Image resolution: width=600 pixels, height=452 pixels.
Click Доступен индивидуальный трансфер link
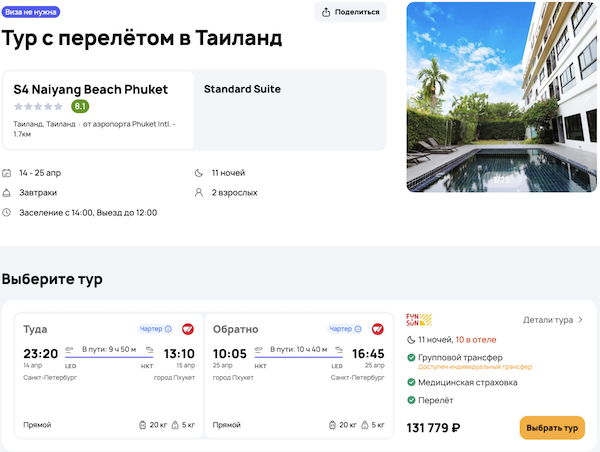pos(475,367)
